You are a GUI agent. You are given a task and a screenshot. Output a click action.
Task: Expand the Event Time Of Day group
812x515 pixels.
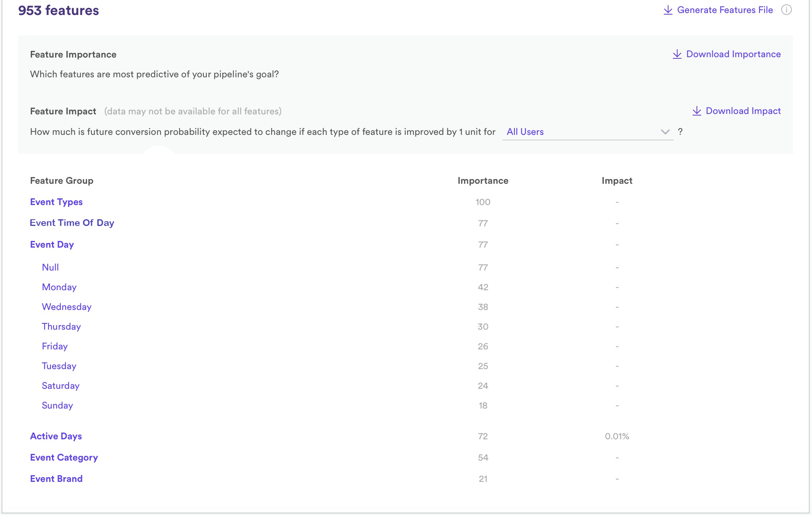coord(72,223)
